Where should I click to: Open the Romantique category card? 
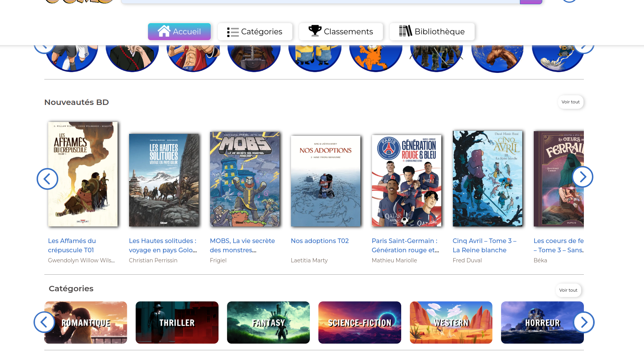pos(86,323)
